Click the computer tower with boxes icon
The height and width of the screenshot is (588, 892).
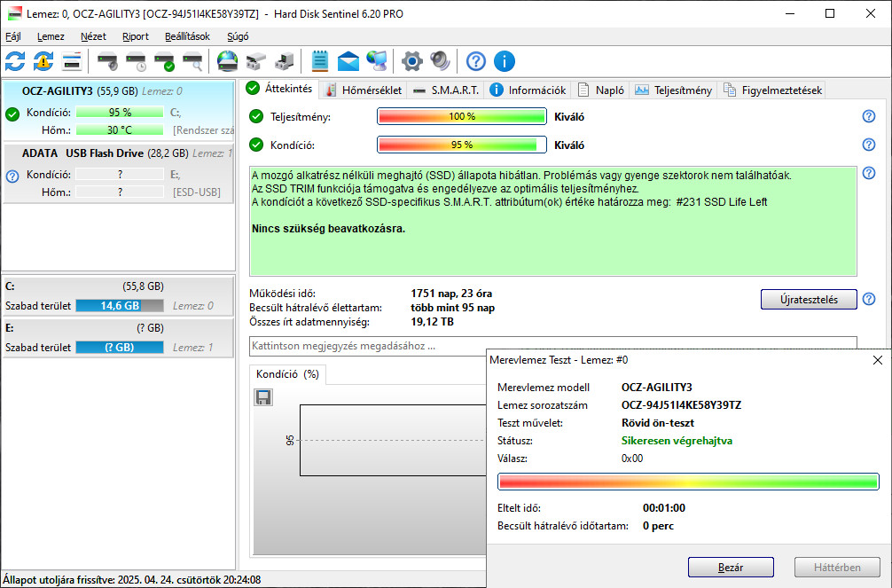click(x=285, y=61)
